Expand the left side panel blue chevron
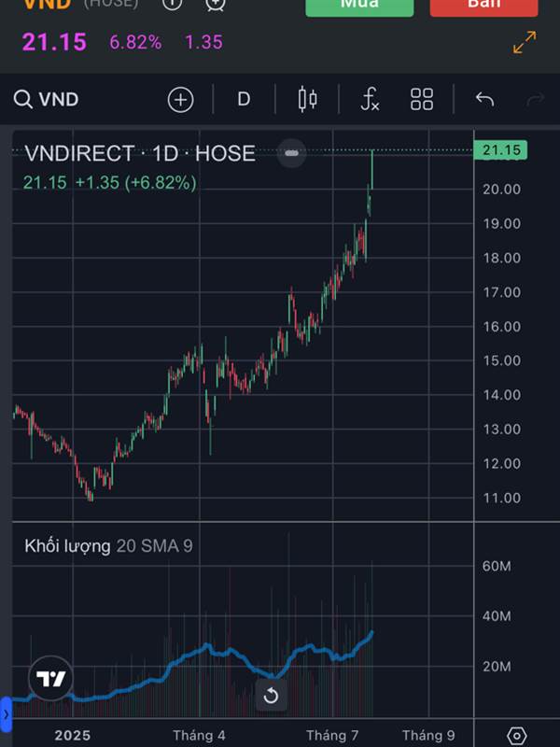 pyautogui.click(x=6, y=714)
